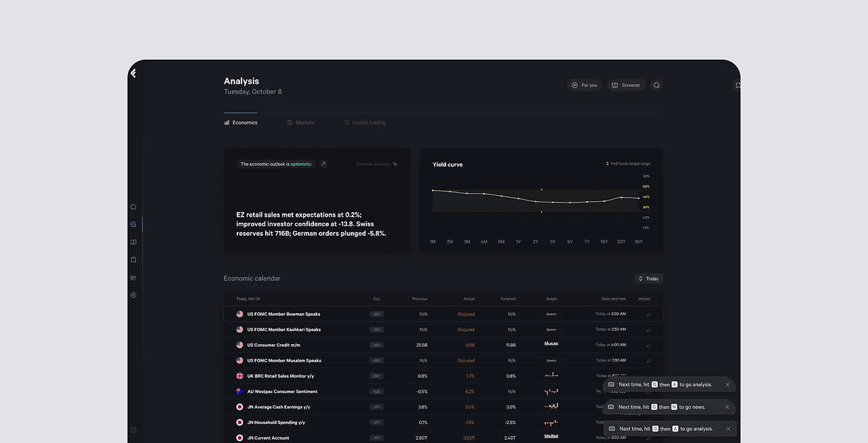Select the 30Y point on yield curve
This screenshot has height=443, width=868.
pyautogui.click(x=638, y=198)
